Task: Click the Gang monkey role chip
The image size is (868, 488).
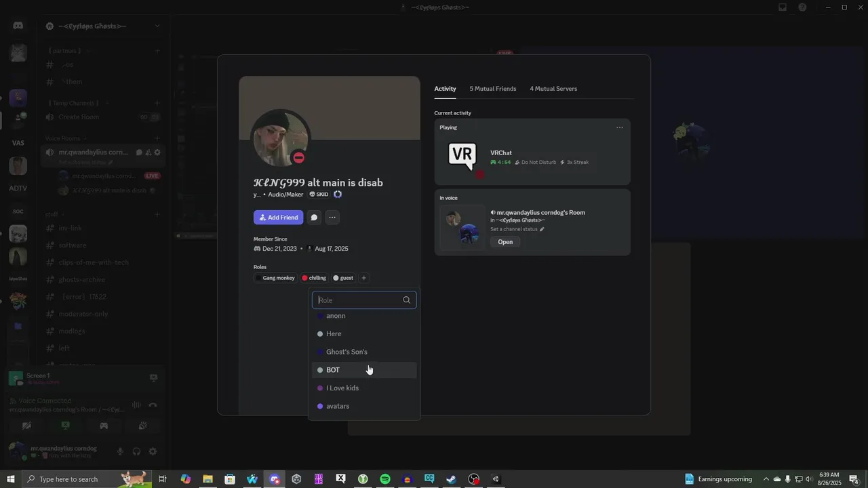Action: pyautogui.click(x=275, y=278)
